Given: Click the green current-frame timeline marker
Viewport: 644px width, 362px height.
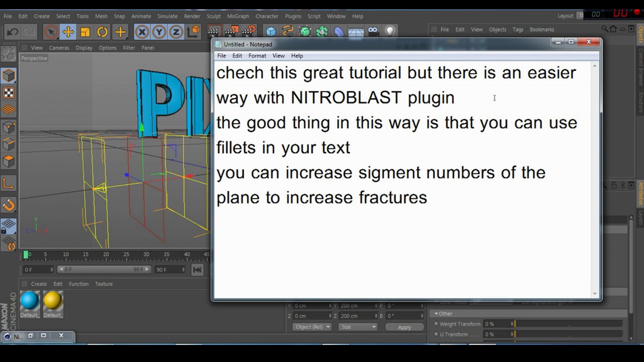Looking at the screenshot, I should pos(26,255).
